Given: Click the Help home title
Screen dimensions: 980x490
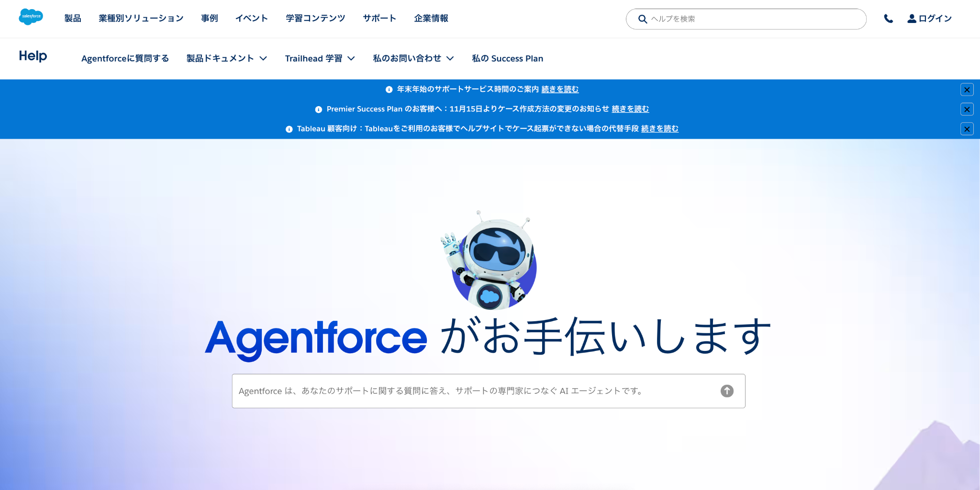Looking at the screenshot, I should (33, 56).
